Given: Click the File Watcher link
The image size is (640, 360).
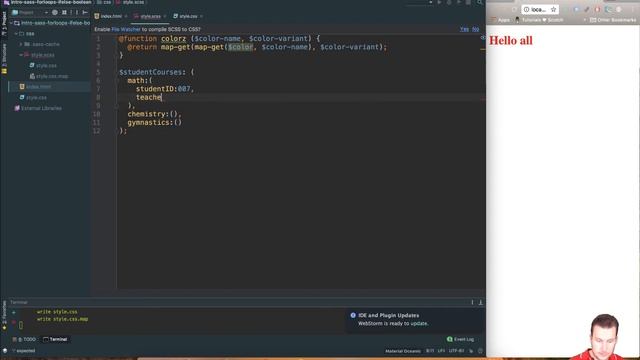Looking at the screenshot, I should [126, 29].
